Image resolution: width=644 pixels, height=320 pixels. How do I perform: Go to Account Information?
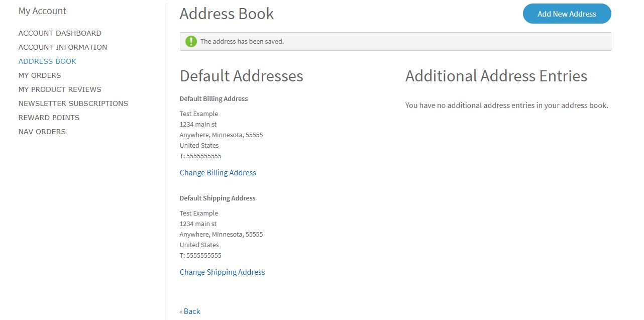(62, 47)
